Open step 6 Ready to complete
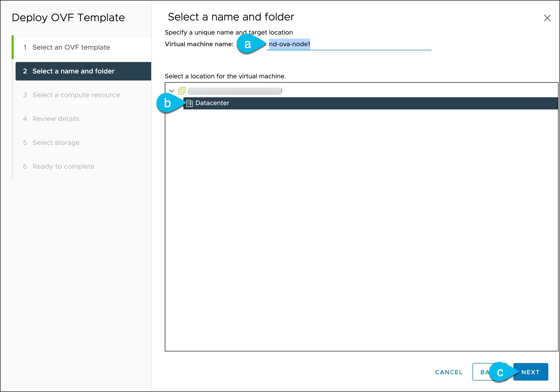Viewport: 560px width, 392px height. pos(83,167)
